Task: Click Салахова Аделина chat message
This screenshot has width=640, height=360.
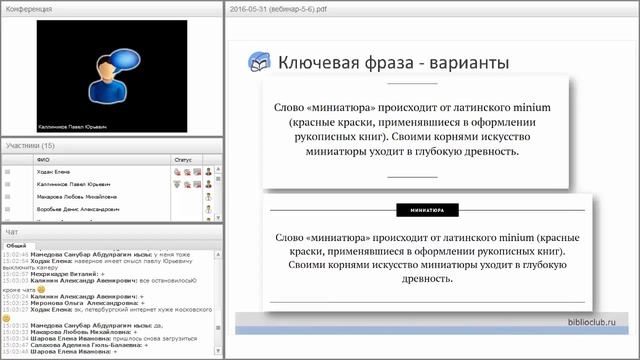Action: 75,345
